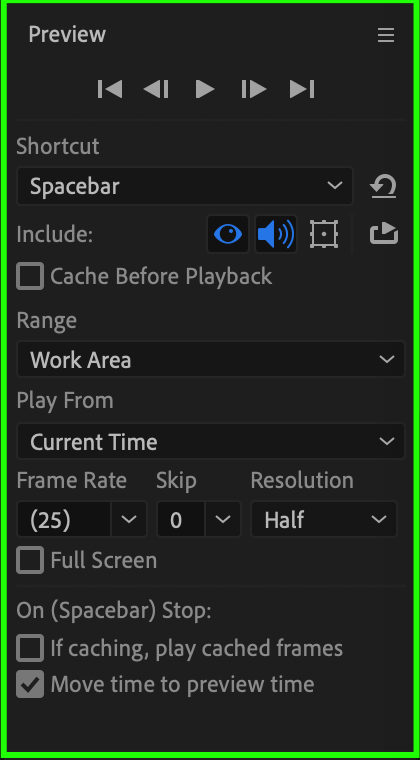Expand the Frame Rate dropdown arrow
420x760 pixels.
129,519
